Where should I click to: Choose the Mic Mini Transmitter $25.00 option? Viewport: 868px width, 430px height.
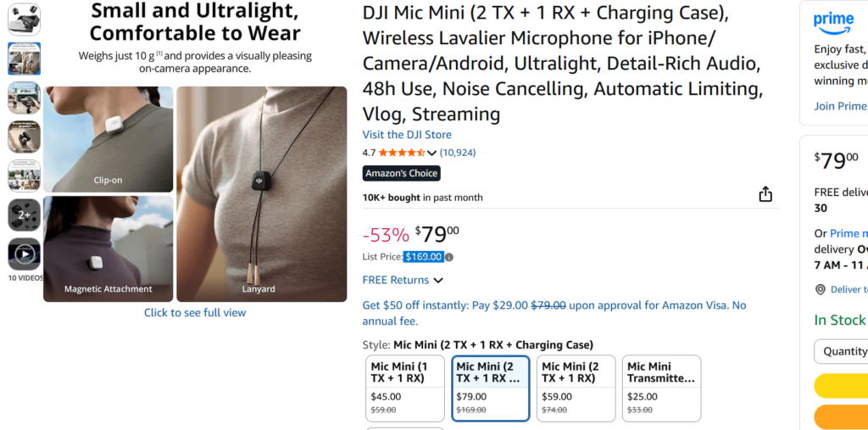point(661,388)
